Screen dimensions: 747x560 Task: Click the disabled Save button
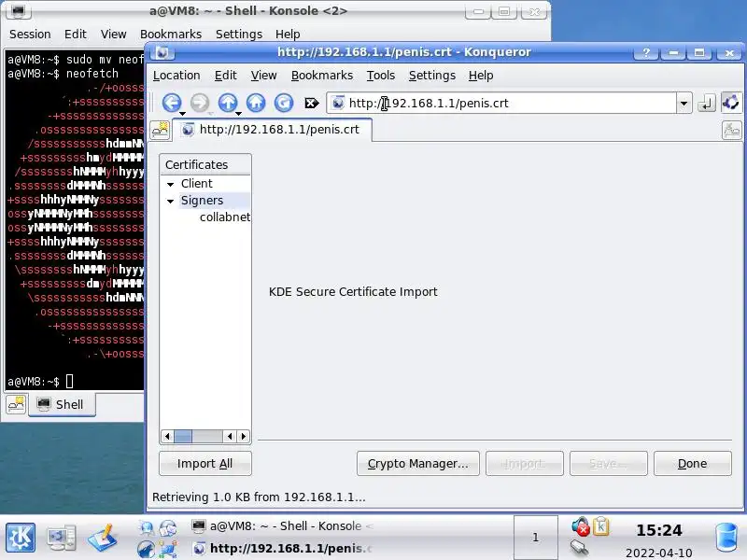tap(609, 463)
